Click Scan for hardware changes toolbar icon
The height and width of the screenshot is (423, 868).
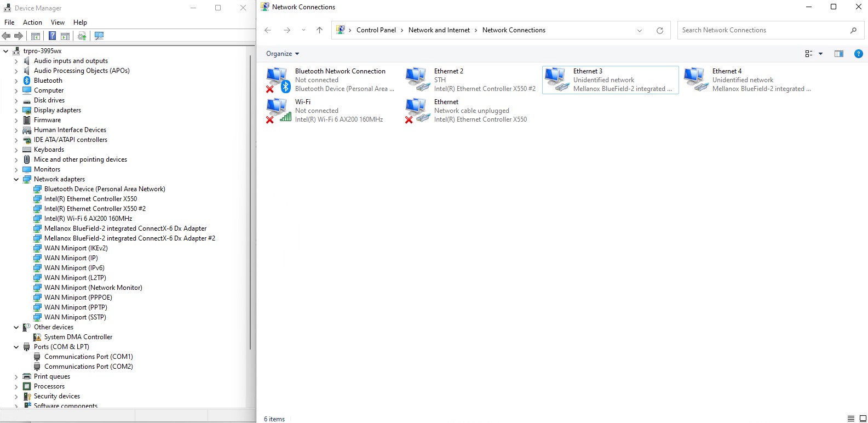pyautogui.click(x=99, y=36)
